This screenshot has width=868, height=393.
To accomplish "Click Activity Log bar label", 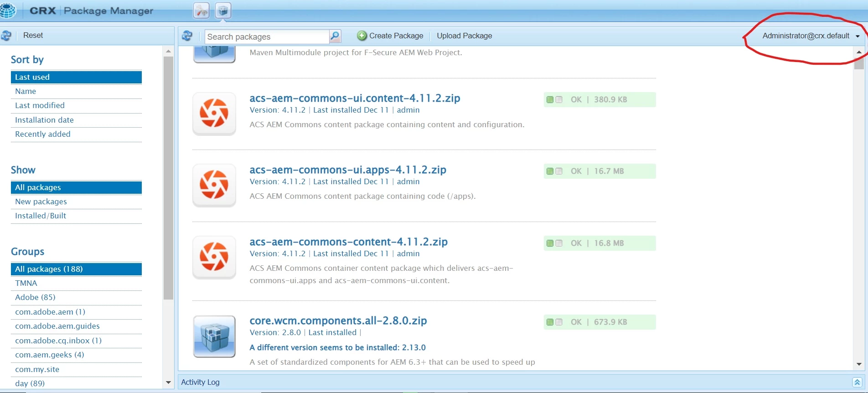I will pos(200,382).
